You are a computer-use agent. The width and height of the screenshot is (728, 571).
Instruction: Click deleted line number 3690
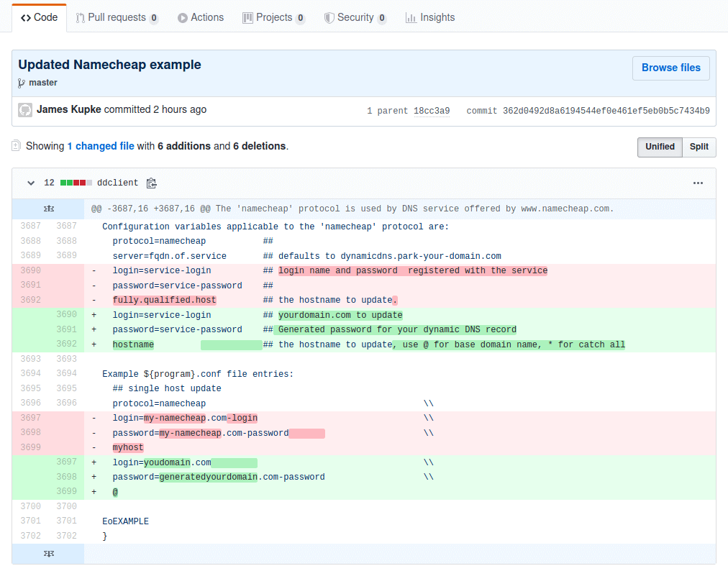[30, 270]
